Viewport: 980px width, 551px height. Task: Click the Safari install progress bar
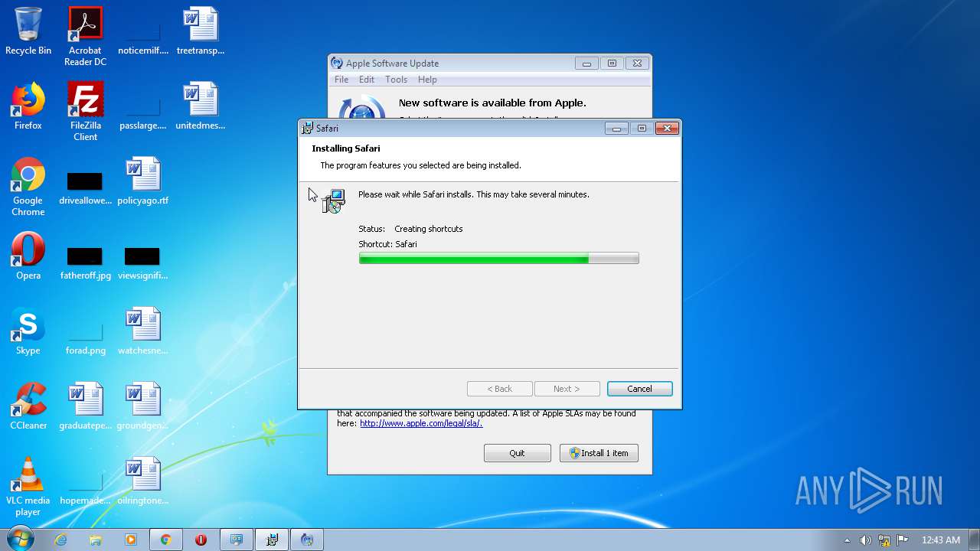tap(498, 259)
